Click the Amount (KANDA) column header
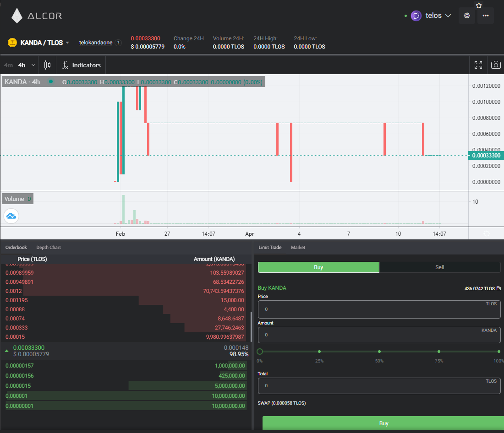504x433 pixels. 214,259
